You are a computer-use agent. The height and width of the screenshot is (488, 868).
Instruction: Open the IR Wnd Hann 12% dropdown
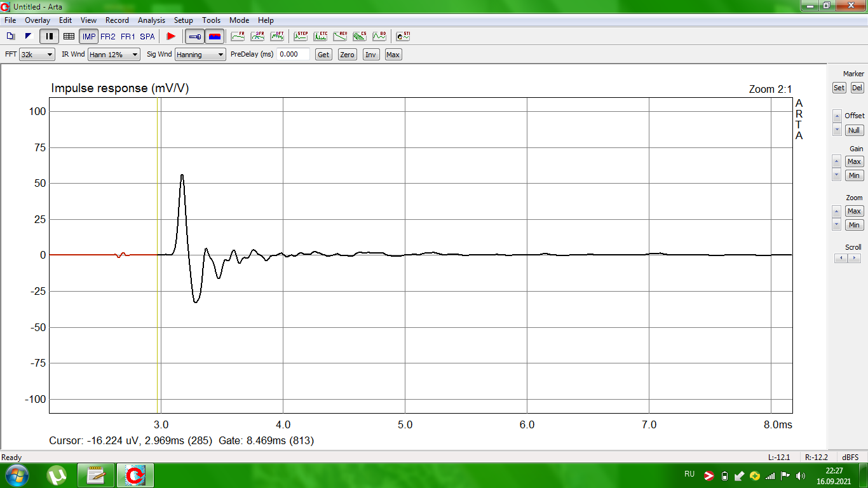pos(114,55)
